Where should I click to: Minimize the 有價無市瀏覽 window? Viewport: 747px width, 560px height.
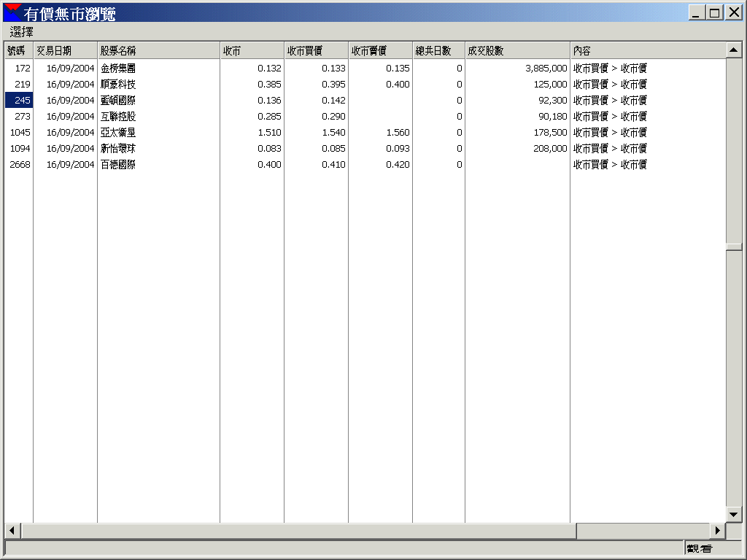pyautogui.click(x=696, y=13)
